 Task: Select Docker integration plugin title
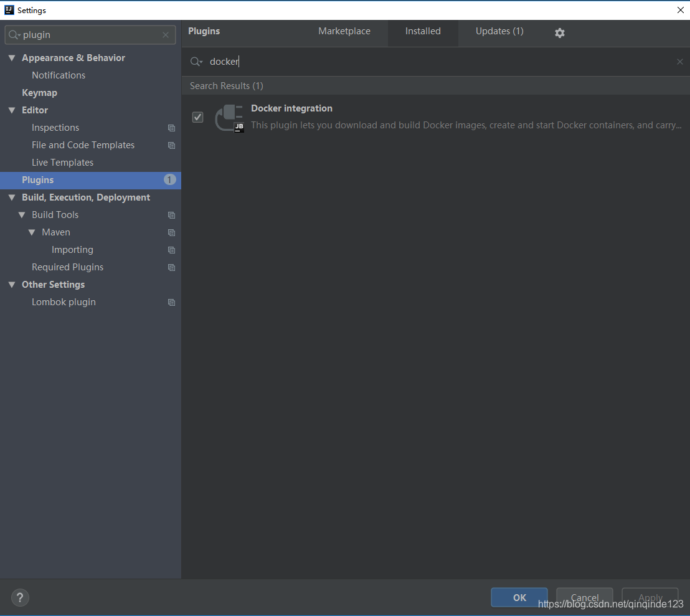point(291,108)
